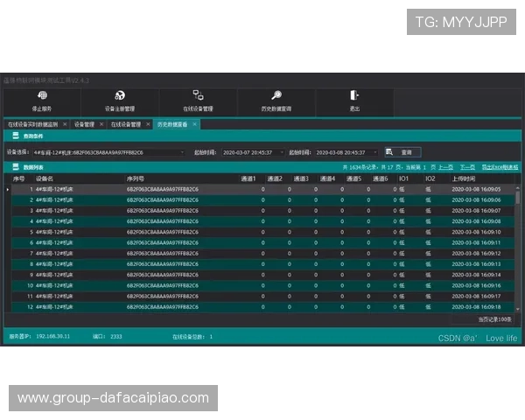525x420 pixels.
Task: Click the 通道6 column header
Action: (381, 178)
